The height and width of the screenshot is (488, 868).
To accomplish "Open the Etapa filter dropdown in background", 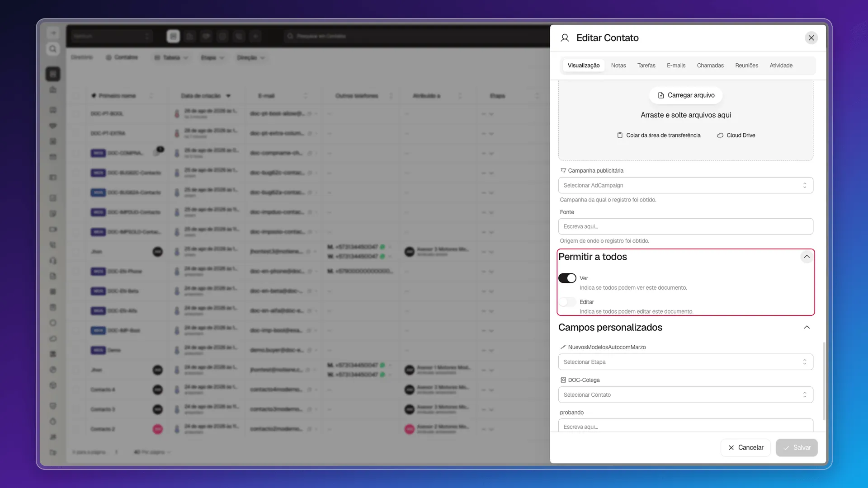I will (212, 58).
